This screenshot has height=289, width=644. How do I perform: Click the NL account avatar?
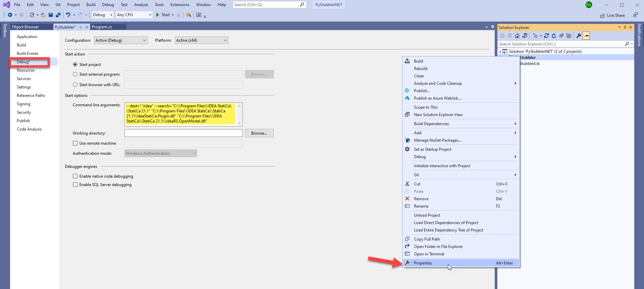tap(589, 5)
